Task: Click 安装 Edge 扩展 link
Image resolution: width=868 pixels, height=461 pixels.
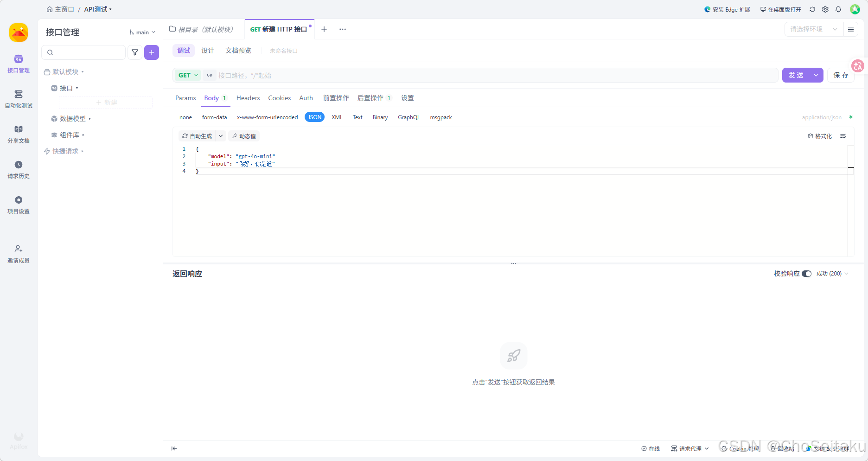Action: coord(727,9)
